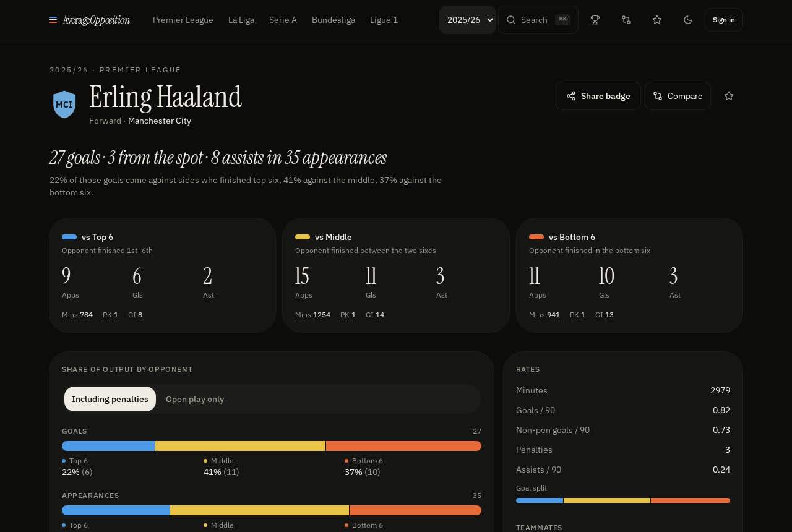This screenshot has height=532, width=792.
Task: Favorite Erling Haaland with the star beside Compare
Action: tap(729, 96)
